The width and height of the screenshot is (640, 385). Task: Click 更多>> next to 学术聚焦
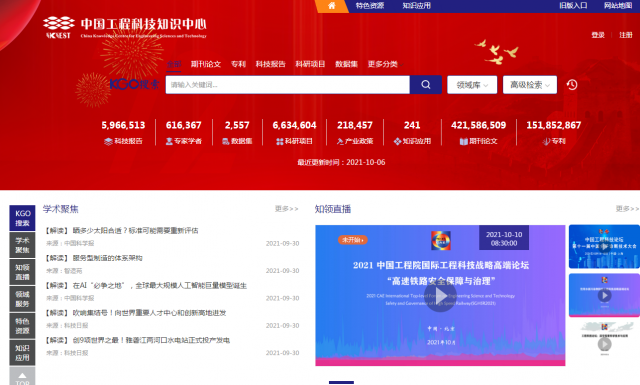[287, 209]
